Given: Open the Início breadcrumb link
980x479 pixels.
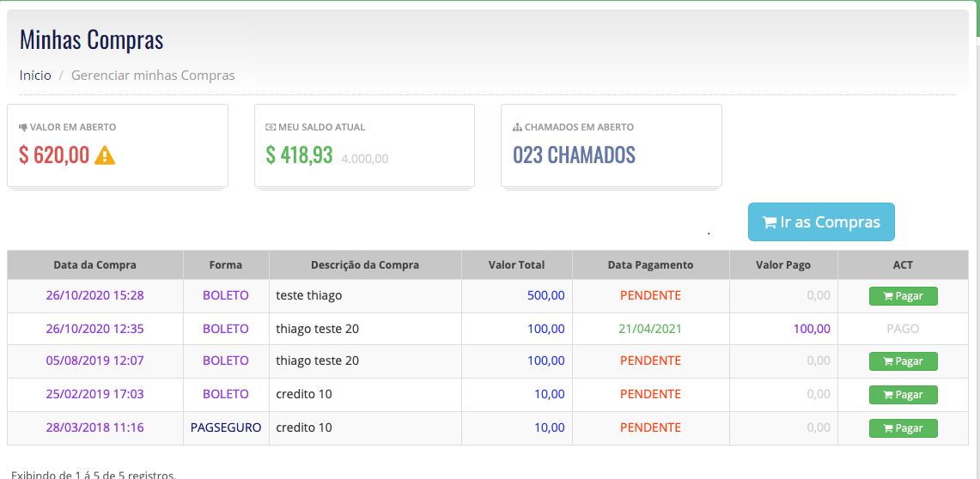Looking at the screenshot, I should (x=35, y=76).
